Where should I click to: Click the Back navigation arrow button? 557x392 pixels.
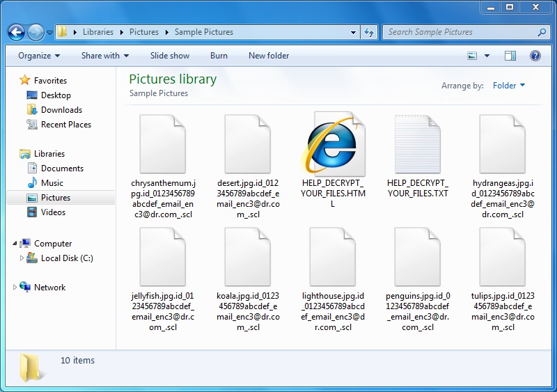tap(17, 32)
